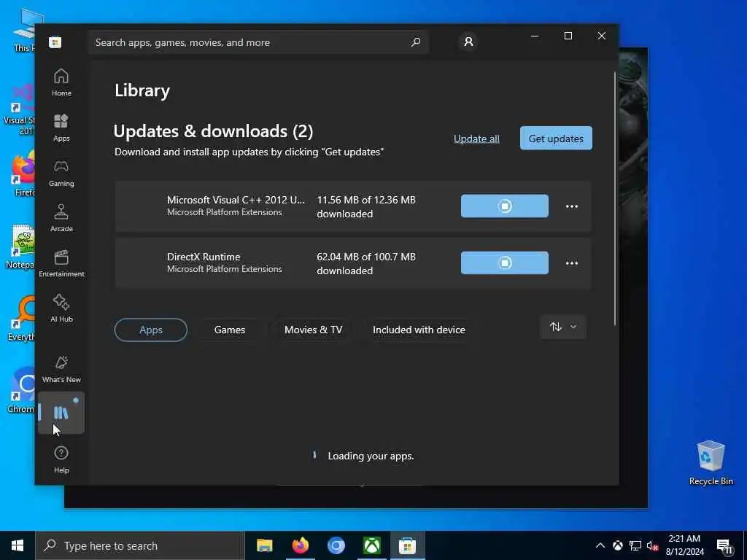Open the Windows Start menu
This screenshot has width=747, height=560.
point(18,545)
